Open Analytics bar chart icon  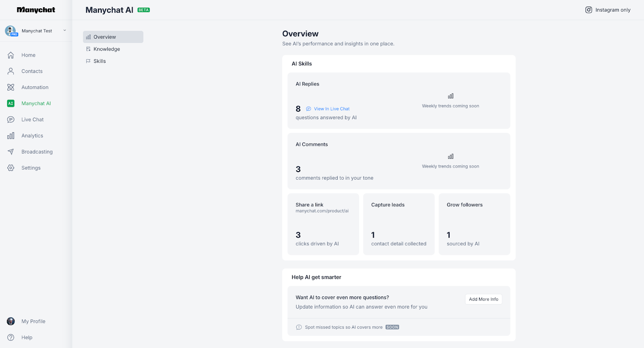11,136
